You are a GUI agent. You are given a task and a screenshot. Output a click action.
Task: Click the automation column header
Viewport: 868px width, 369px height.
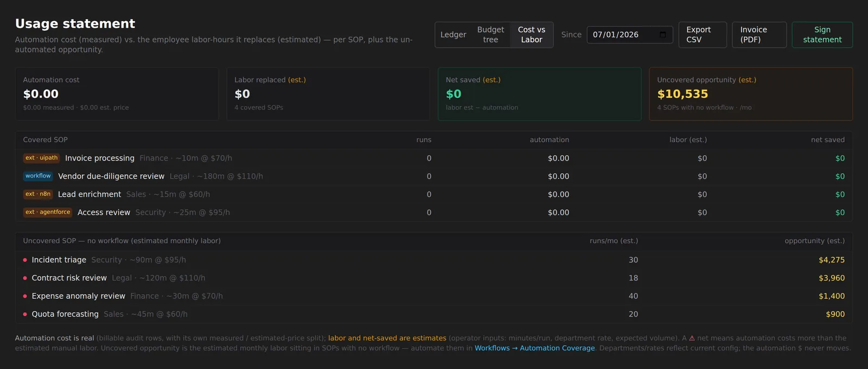(x=550, y=140)
